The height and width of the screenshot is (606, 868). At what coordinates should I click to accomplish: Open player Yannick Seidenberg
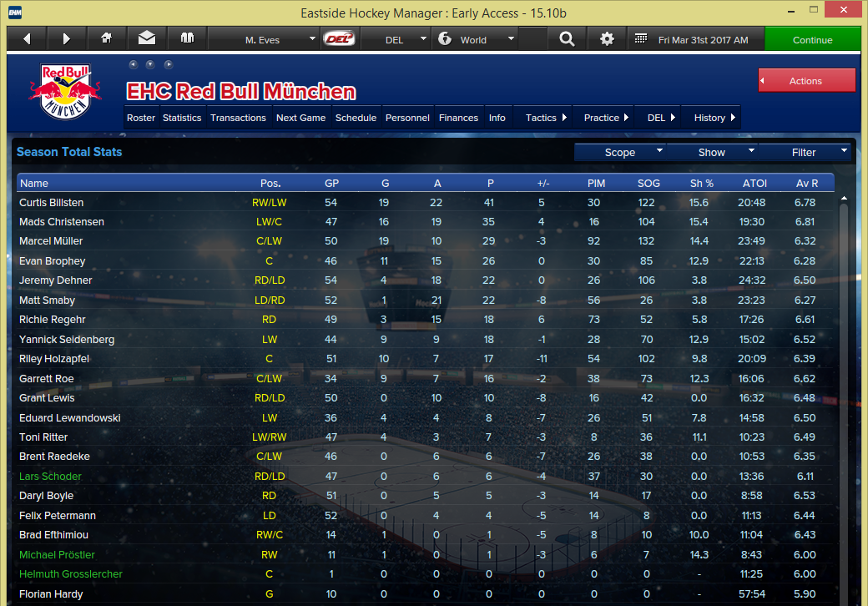pyautogui.click(x=67, y=339)
